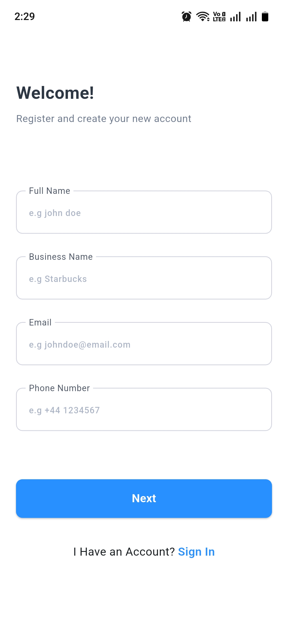Click the 'Phone Number' floating label
This screenshot has height=644, width=288.
[x=59, y=388]
